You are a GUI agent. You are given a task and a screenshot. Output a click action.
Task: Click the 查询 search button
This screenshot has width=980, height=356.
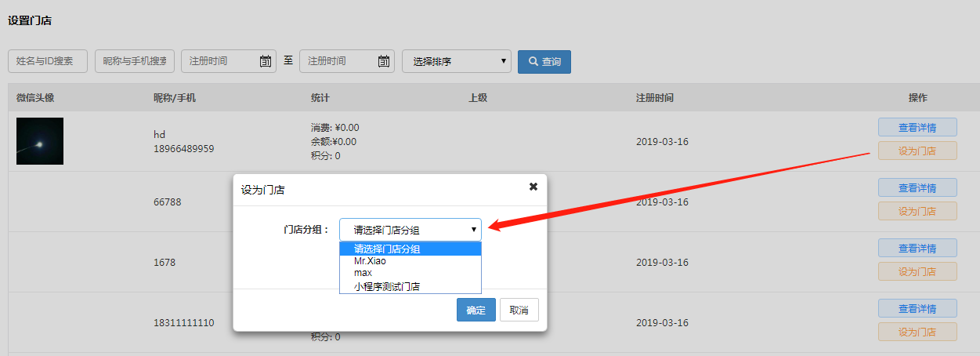click(x=544, y=62)
